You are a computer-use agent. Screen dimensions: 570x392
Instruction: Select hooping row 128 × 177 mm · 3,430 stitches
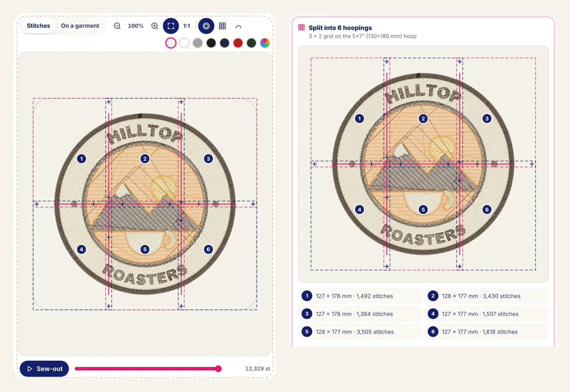tap(487, 296)
